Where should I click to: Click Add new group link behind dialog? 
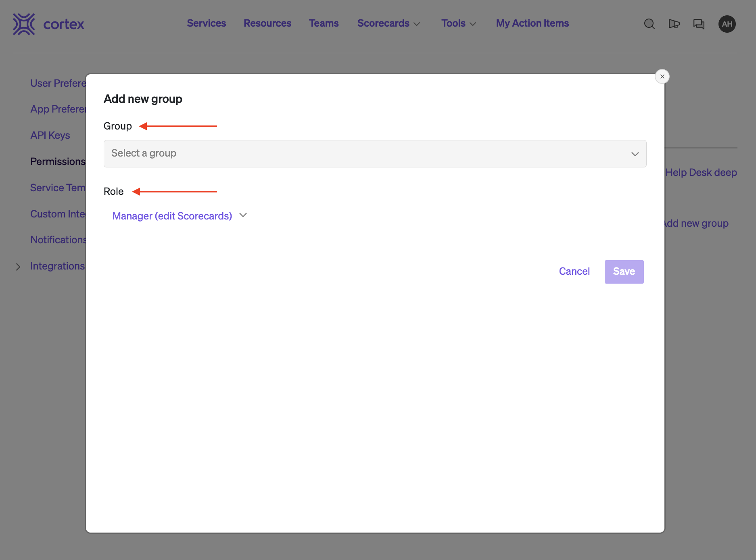coord(697,223)
